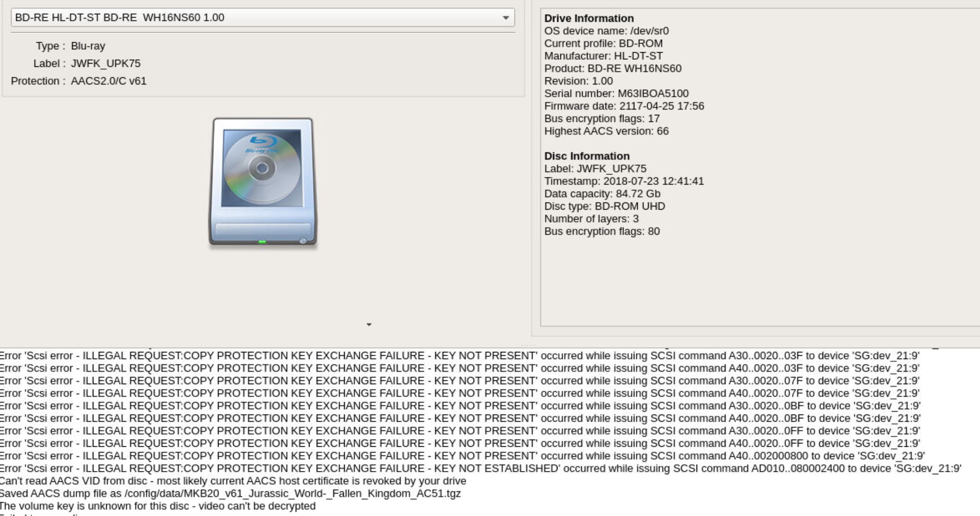
Task: Click the "volume key is unknown" log message
Action: (158, 506)
